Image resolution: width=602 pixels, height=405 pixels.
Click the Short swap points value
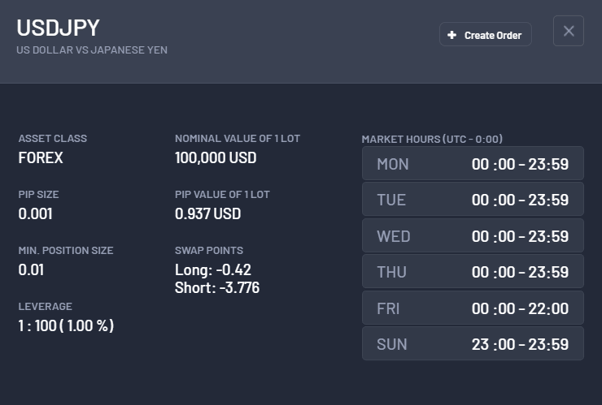coord(217,288)
